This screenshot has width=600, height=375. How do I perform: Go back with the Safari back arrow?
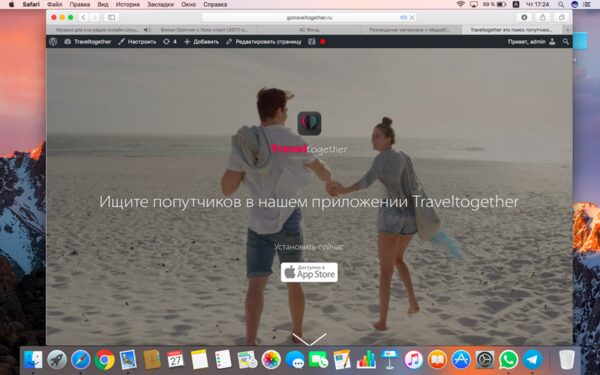pos(83,17)
